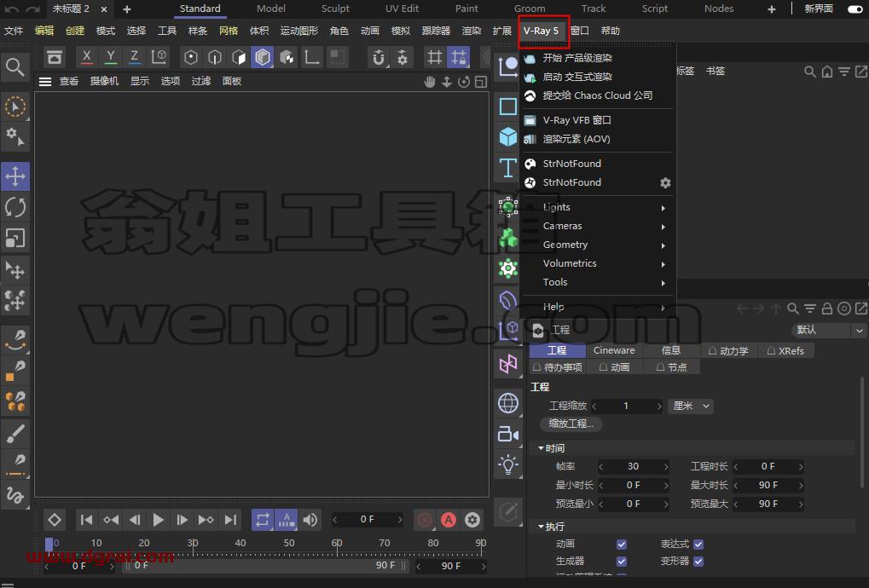The image size is (869, 588).
Task: Open the 默认 mode dropdown
Action: (829, 330)
